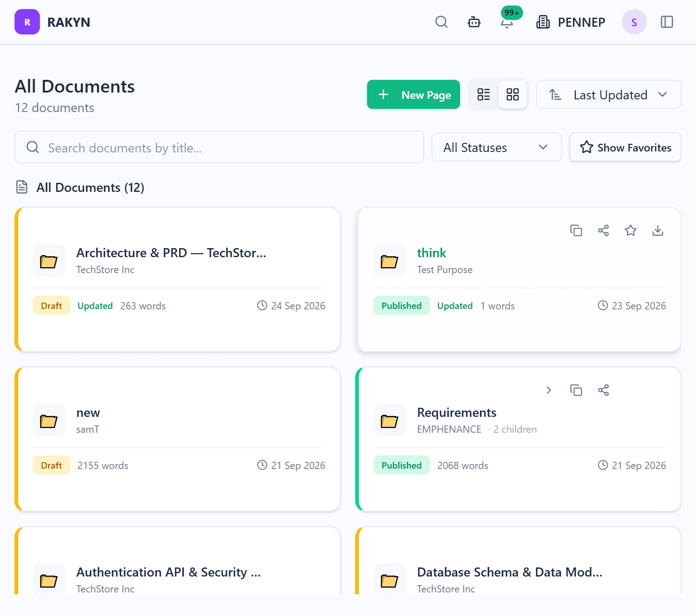Viewport: 696px width, 616px height.
Task: Click Published badge on think card
Action: point(402,305)
